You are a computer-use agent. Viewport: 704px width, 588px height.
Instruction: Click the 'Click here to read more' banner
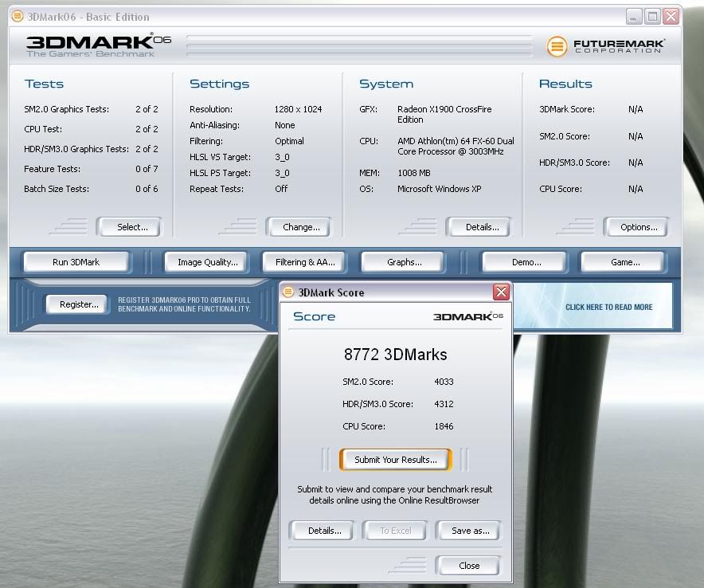pyautogui.click(x=593, y=307)
